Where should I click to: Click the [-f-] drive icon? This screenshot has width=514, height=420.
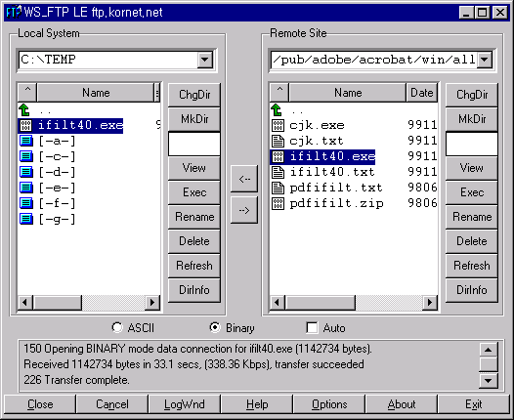[26, 203]
